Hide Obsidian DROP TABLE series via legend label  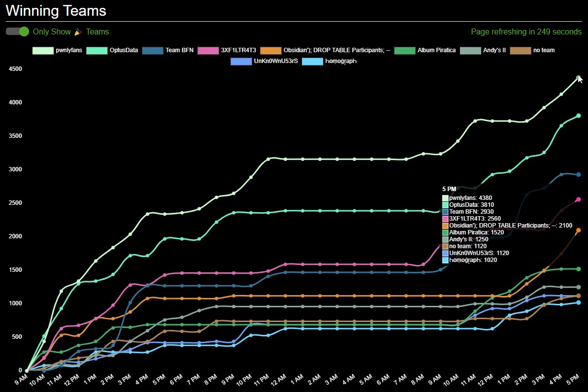click(337, 50)
